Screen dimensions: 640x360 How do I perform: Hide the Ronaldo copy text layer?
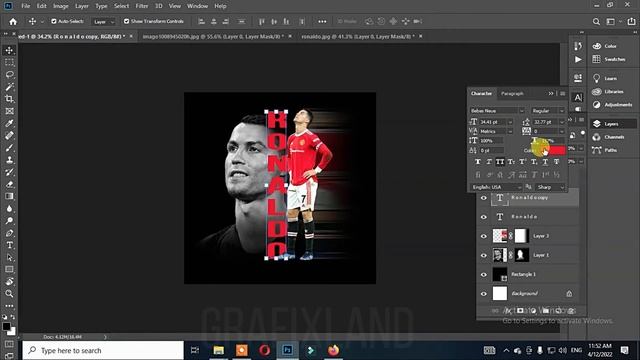click(484, 198)
